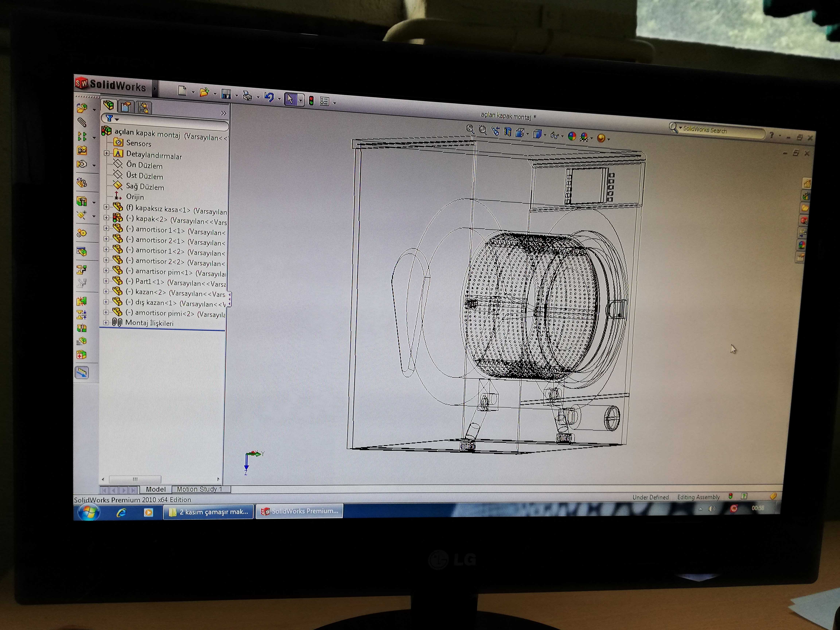Click the Hide/Show Items glasses icon

[x=554, y=135]
